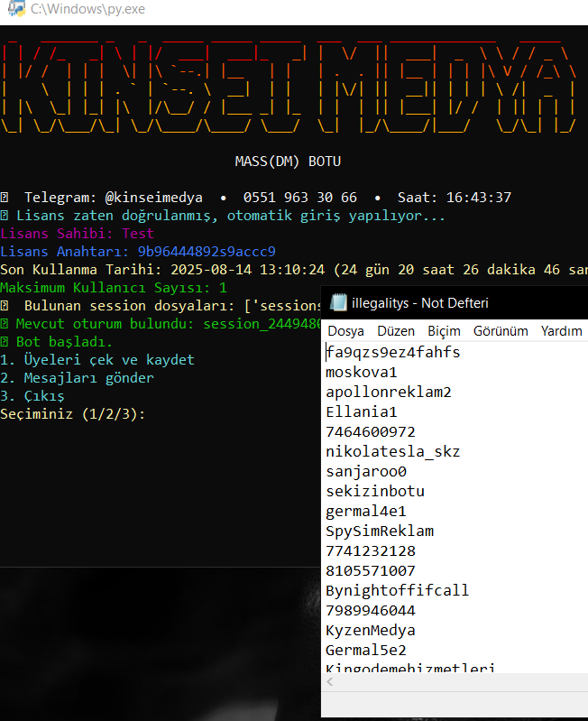This screenshot has height=721, width=588.
Task: Click the line 'Ellania1' in Notepad
Action: point(361,411)
